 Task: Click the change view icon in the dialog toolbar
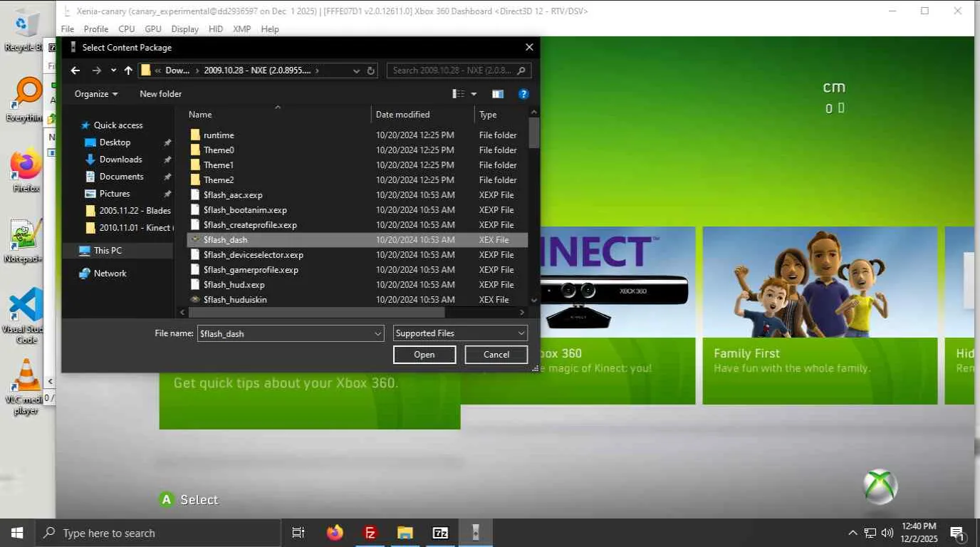[x=458, y=94]
